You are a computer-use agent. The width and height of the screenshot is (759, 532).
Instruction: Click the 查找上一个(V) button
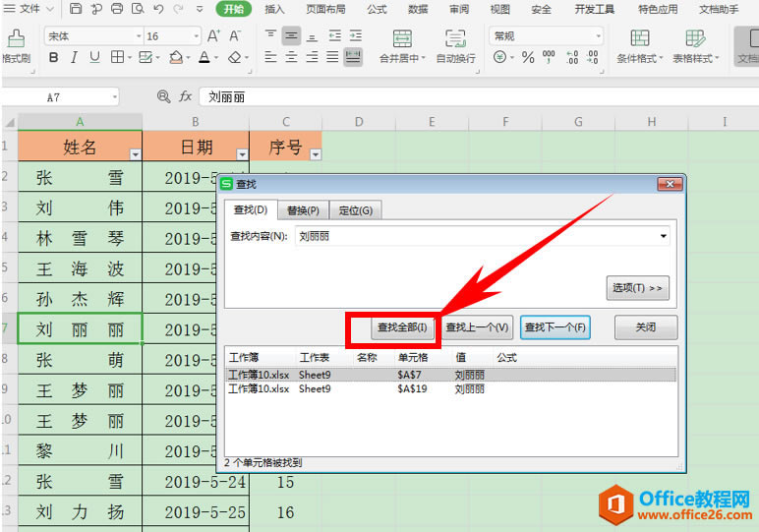coord(477,327)
